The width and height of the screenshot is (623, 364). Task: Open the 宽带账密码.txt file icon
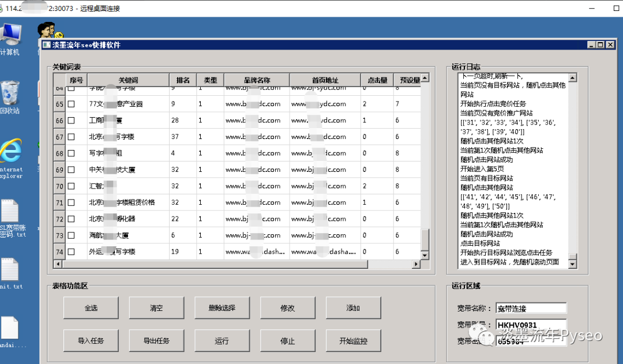coord(12,217)
